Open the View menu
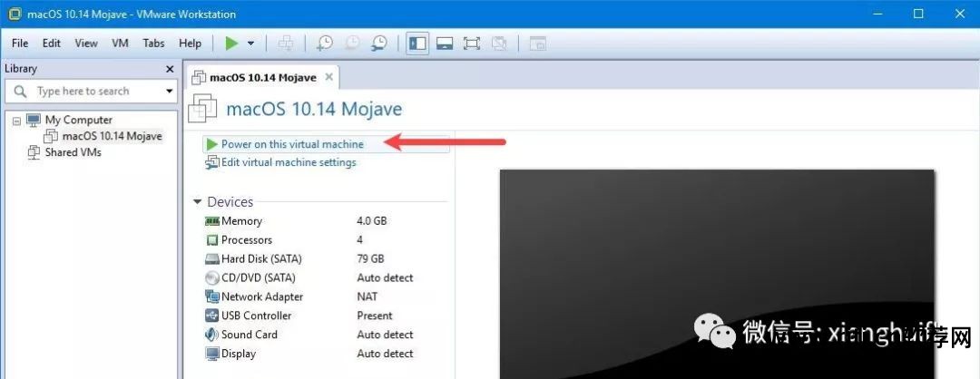Image resolution: width=980 pixels, height=379 pixels. pos(86,44)
